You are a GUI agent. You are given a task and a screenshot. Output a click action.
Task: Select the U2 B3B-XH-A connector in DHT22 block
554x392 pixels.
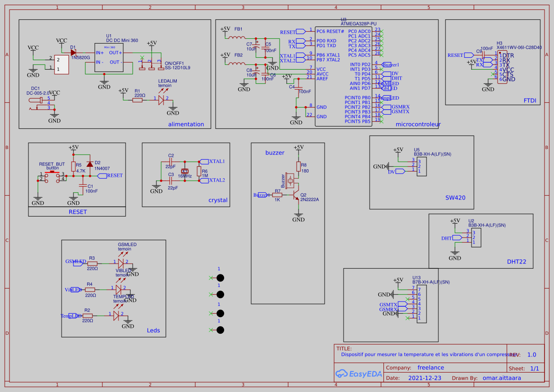click(x=476, y=237)
